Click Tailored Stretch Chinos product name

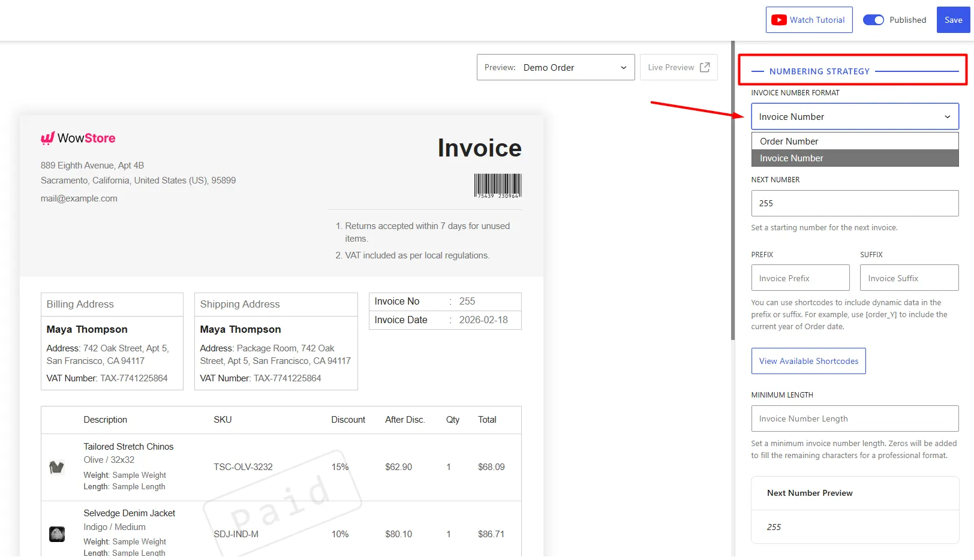click(128, 447)
